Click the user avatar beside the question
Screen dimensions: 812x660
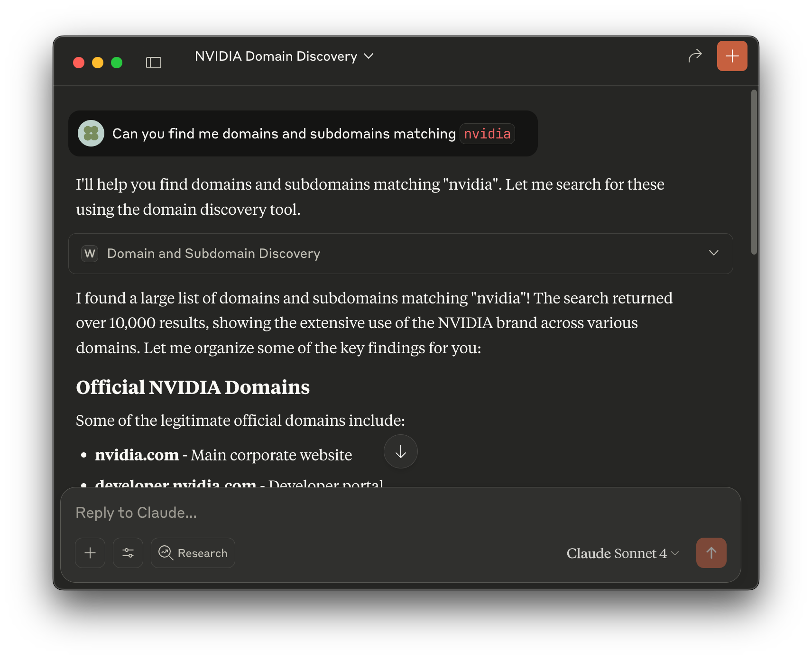pos(91,133)
